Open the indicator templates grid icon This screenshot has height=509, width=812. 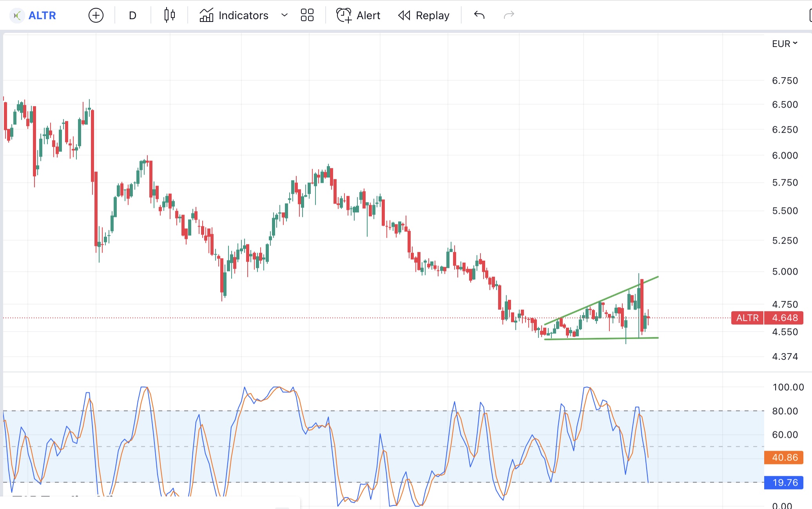[x=307, y=15]
